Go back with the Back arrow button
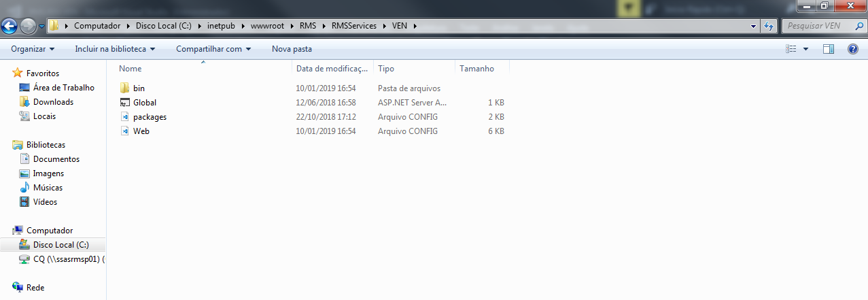The height and width of the screenshot is (300, 868). [x=10, y=27]
